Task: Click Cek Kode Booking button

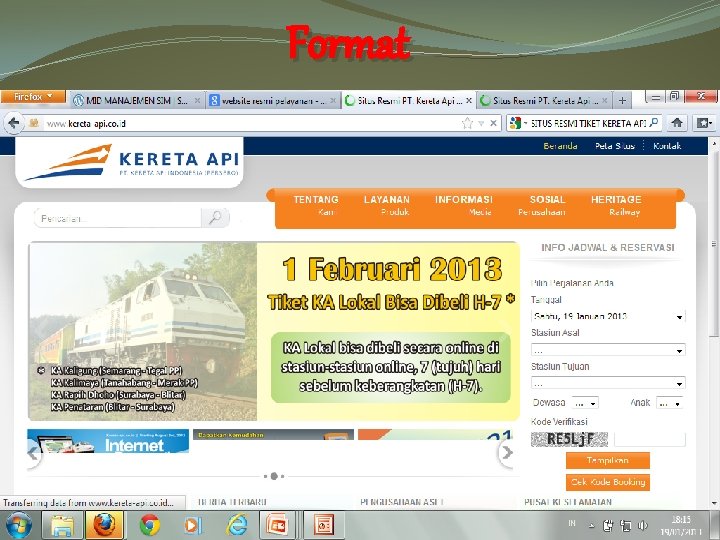Action: click(608, 482)
